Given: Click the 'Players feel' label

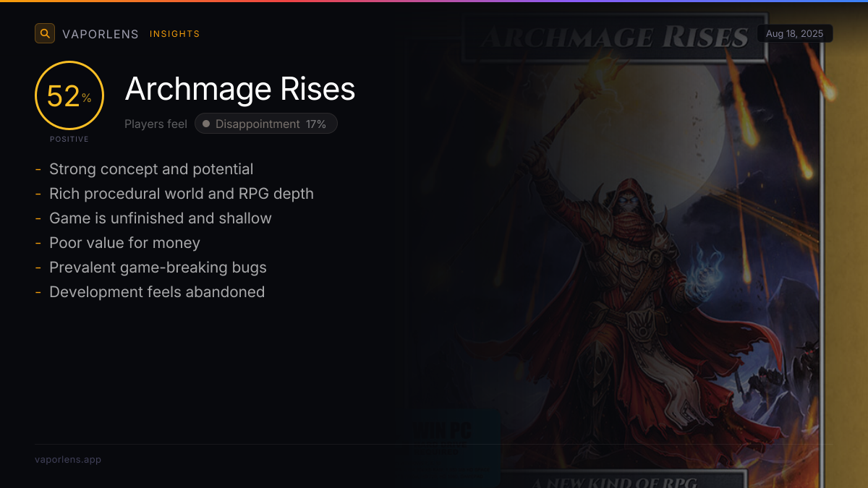Looking at the screenshot, I should (156, 124).
